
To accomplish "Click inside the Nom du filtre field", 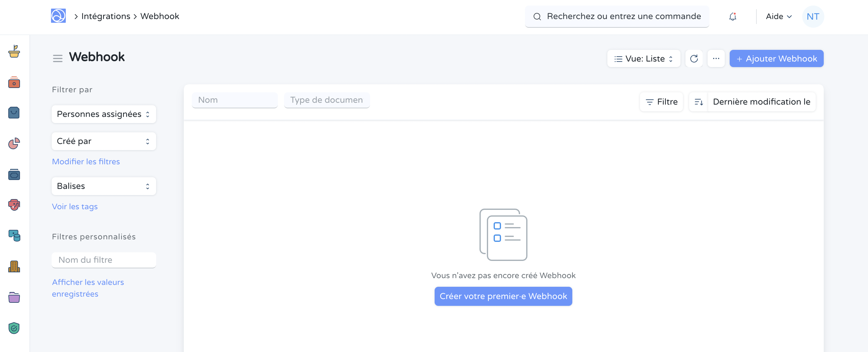I will 104,260.
